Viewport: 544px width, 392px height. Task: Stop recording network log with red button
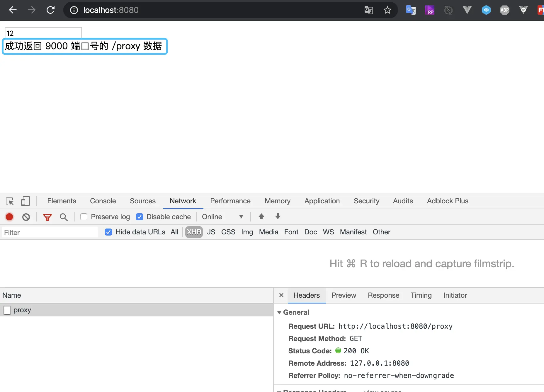pyautogui.click(x=9, y=217)
